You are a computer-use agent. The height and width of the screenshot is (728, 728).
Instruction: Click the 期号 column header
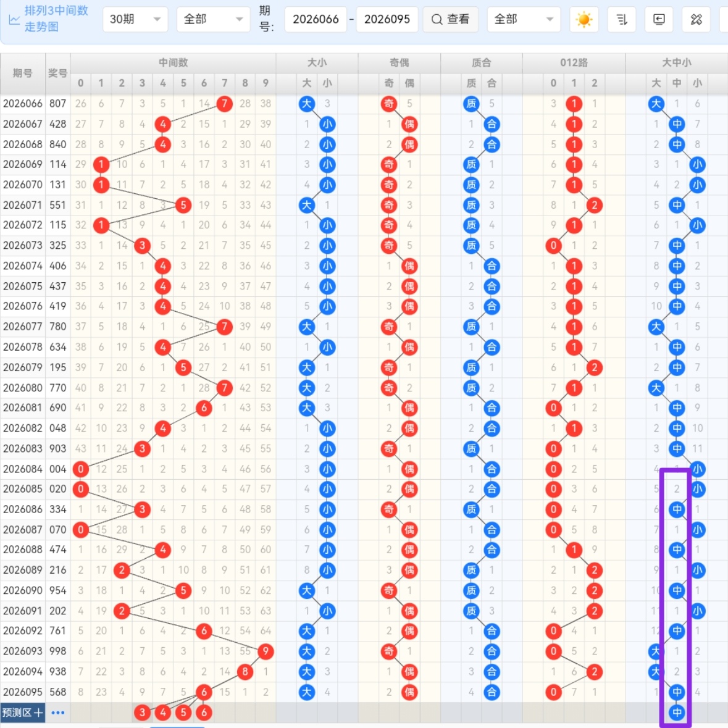click(23, 73)
